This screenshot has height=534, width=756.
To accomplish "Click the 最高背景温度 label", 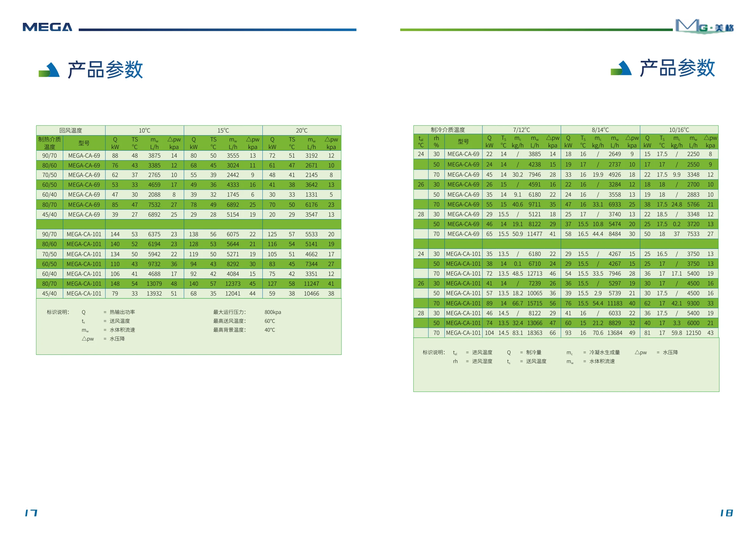I will 229,330.
